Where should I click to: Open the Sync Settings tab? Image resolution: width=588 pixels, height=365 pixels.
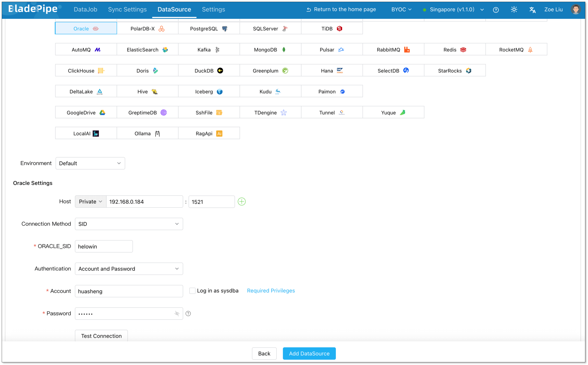[x=127, y=9]
